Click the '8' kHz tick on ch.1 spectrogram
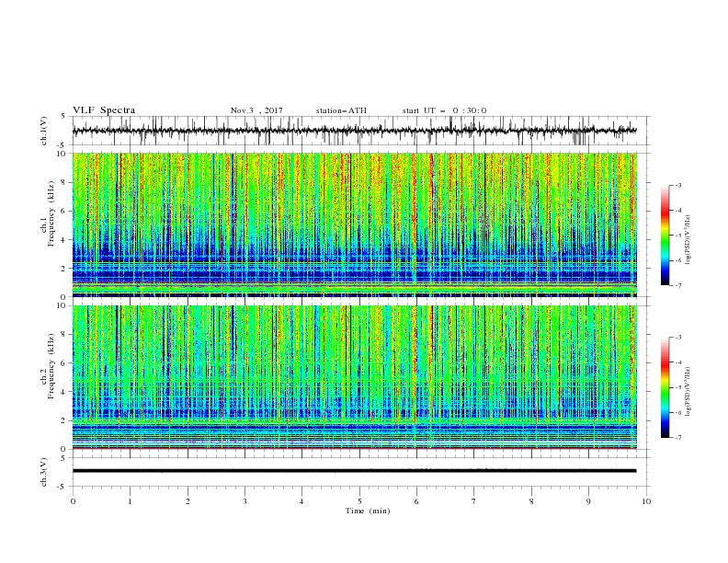Image resolution: width=728 pixels, height=563 pixels. tap(64, 182)
